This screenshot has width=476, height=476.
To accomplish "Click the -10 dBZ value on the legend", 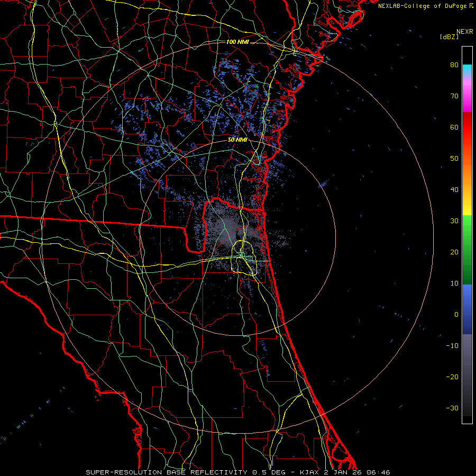I will coord(452,346).
